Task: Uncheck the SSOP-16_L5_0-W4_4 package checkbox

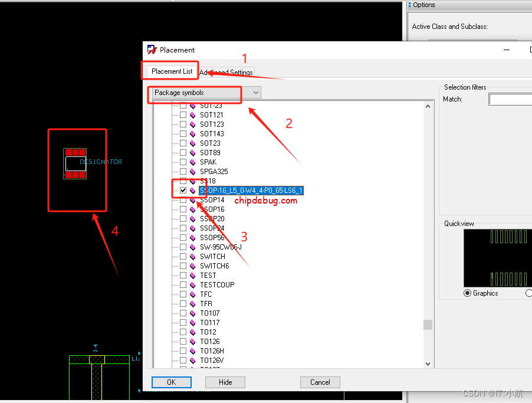Action: pos(183,191)
